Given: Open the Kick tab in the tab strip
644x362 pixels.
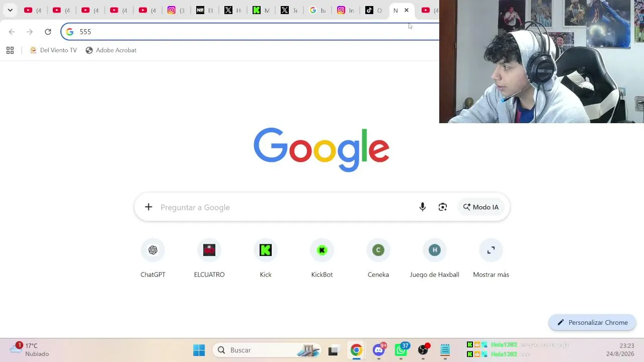Looking at the screenshot, I should coord(261,10).
